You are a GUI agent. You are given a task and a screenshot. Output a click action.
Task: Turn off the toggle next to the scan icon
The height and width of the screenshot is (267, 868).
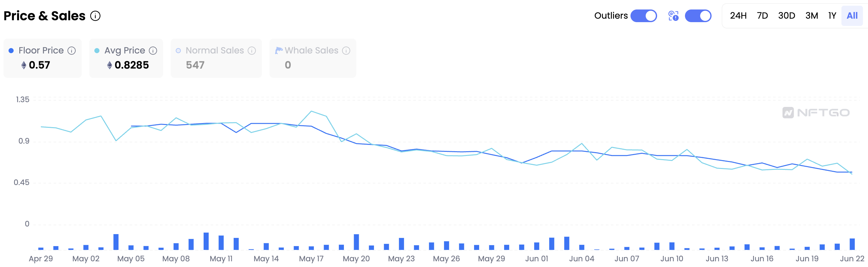698,16
